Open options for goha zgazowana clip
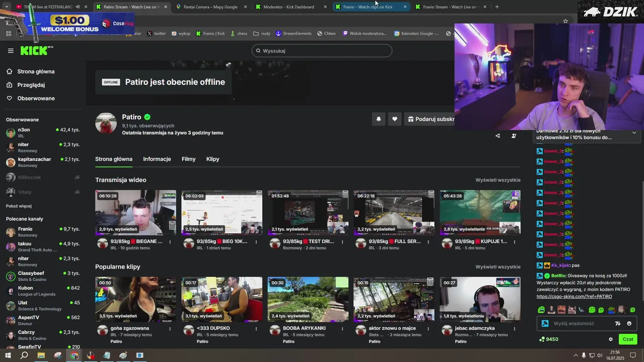Viewport: 644px width, 362px height. (x=170, y=329)
